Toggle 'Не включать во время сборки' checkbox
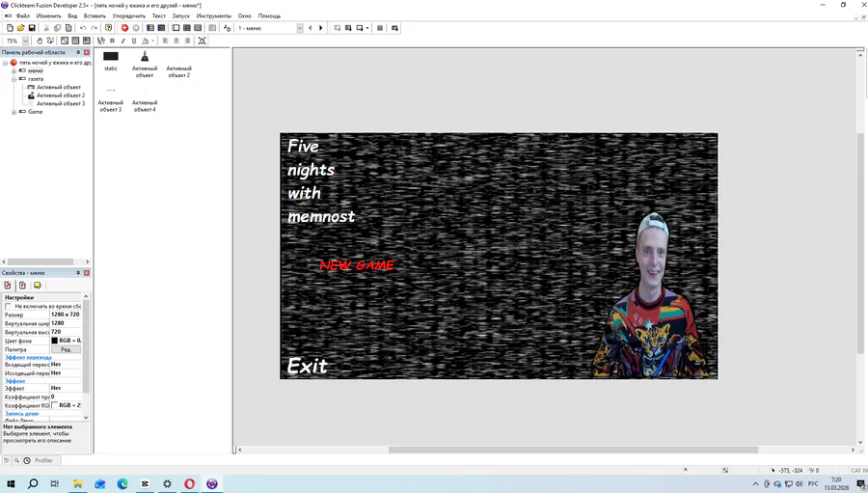Screen dimensions: 868x493 point(8,306)
